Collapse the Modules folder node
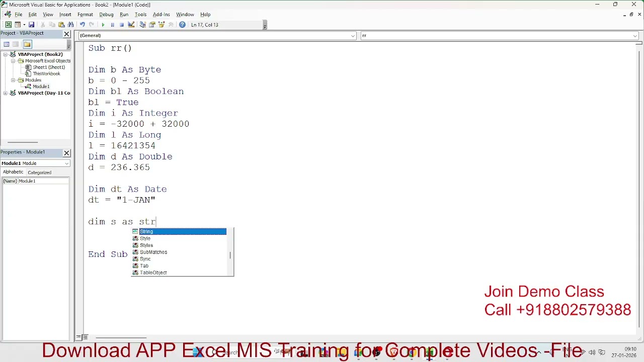Viewport: 644px width, 362px height. [x=14, y=80]
